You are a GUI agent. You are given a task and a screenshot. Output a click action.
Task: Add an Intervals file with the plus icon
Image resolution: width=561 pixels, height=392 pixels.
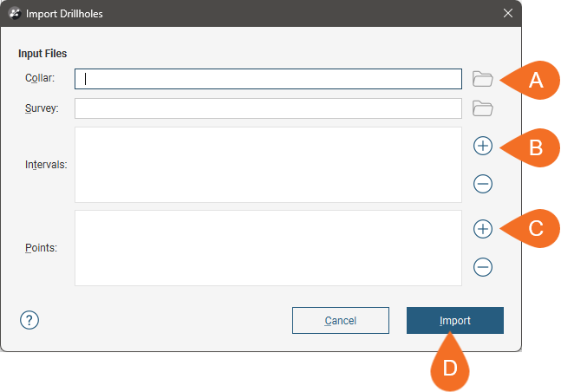click(483, 146)
